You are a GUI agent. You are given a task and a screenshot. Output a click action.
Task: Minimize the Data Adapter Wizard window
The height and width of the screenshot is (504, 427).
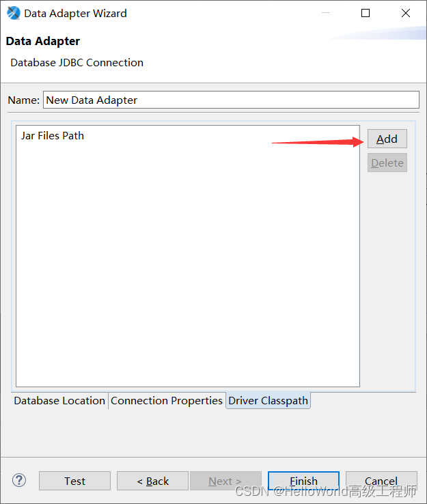[326, 13]
